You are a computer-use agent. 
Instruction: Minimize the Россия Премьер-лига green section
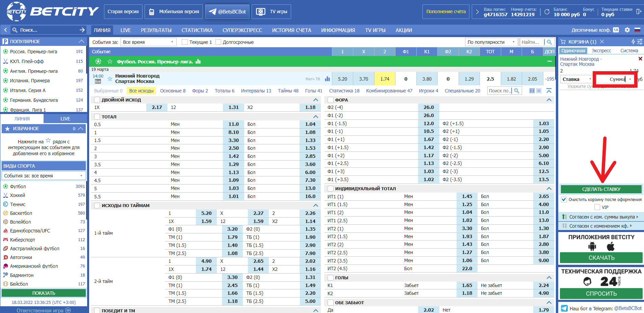coord(549,61)
